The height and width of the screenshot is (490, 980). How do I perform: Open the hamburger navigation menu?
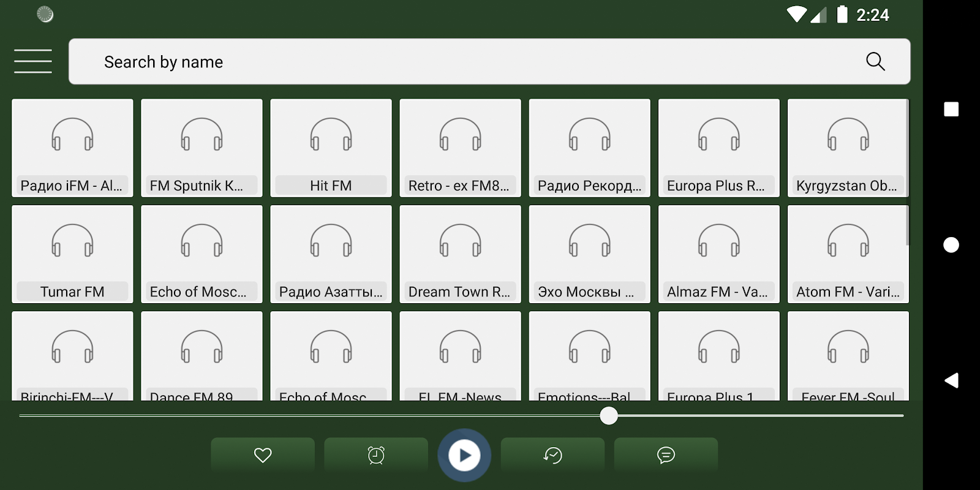pyautogui.click(x=33, y=61)
